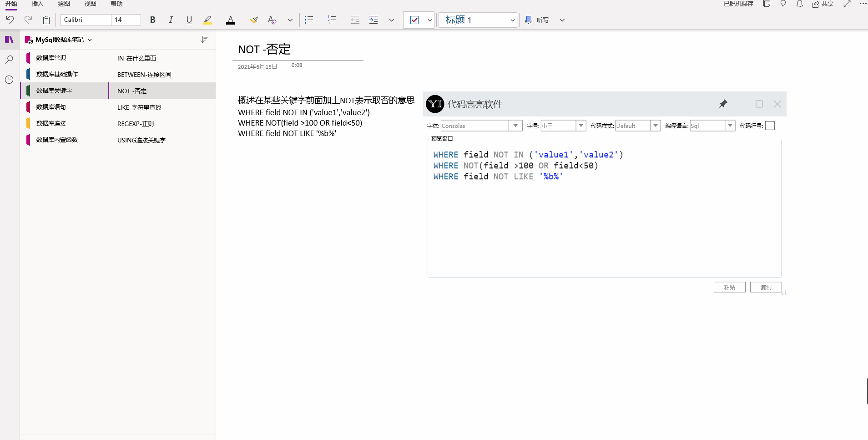Click the font size field showing 14
Image resolution: width=868 pixels, height=440 pixels.
126,20
